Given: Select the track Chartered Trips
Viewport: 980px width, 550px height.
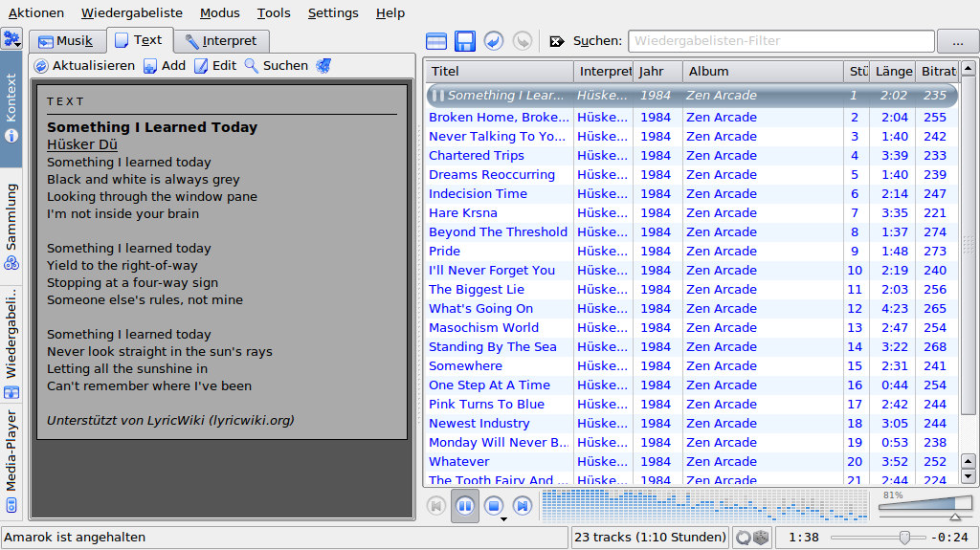Looking at the screenshot, I should (693, 155).
